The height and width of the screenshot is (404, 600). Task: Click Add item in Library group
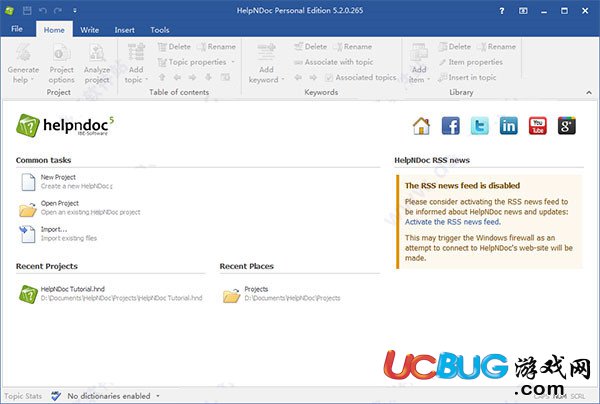[x=419, y=63]
